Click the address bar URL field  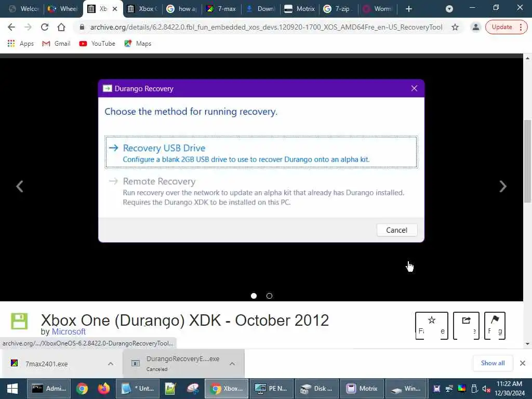[x=266, y=27]
